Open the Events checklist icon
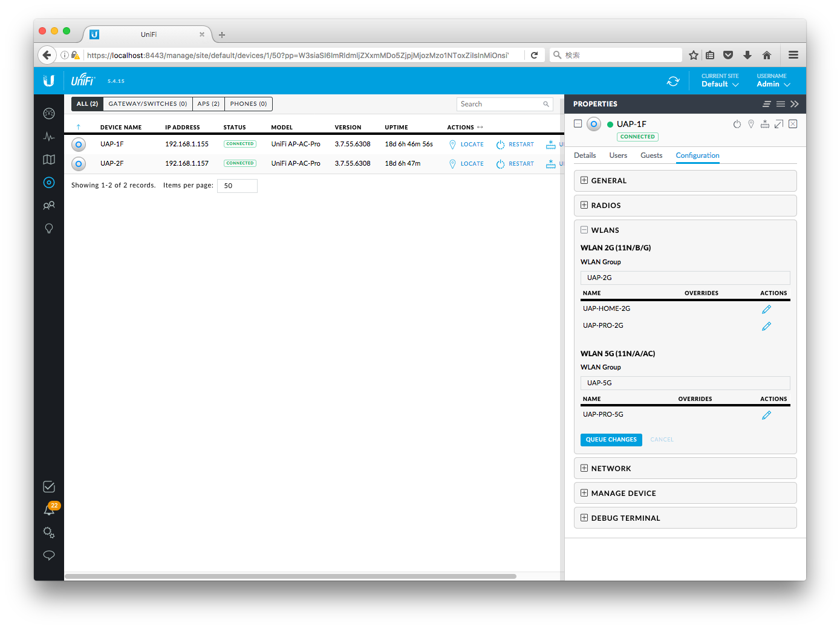The height and width of the screenshot is (629, 840). [x=49, y=487]
